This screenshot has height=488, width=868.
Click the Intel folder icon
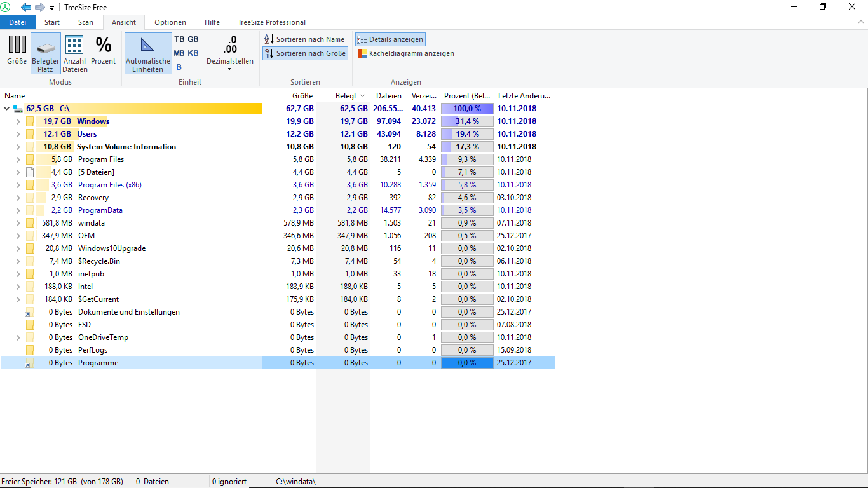(x=30, y=287)
